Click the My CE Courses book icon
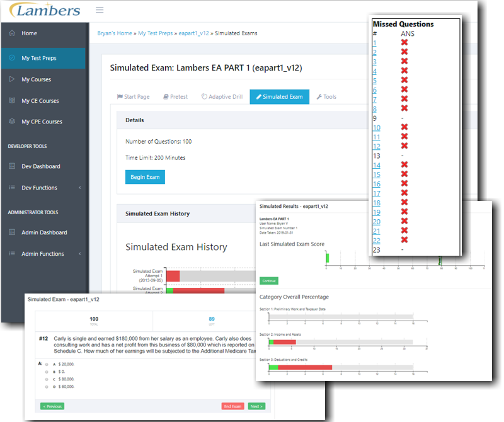Screen dimensions: 504x422 [x=12, y=100]
